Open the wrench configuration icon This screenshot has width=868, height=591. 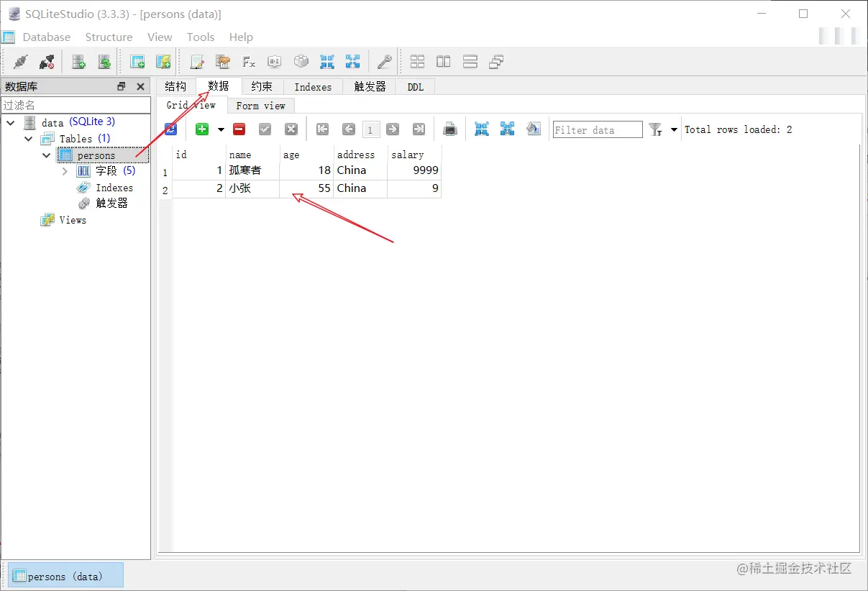385,62
